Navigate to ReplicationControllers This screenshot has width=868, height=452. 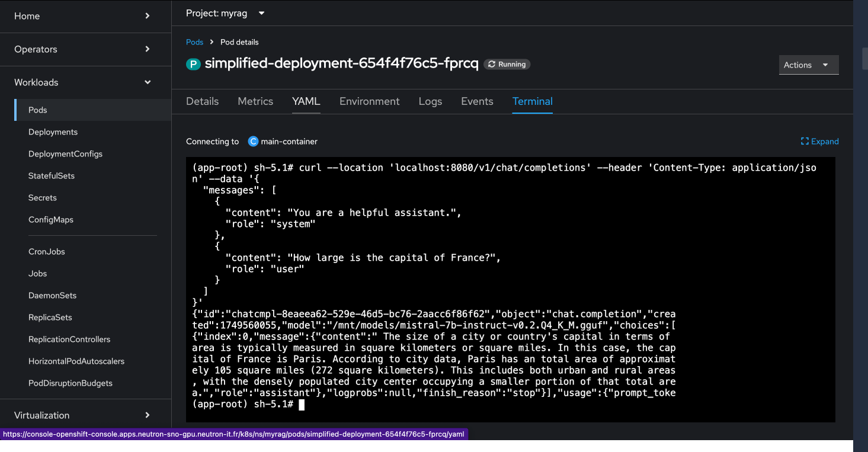point(93,339)
